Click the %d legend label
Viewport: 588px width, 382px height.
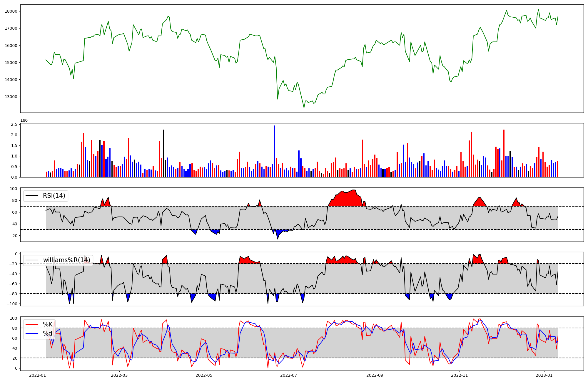point(48,334)
